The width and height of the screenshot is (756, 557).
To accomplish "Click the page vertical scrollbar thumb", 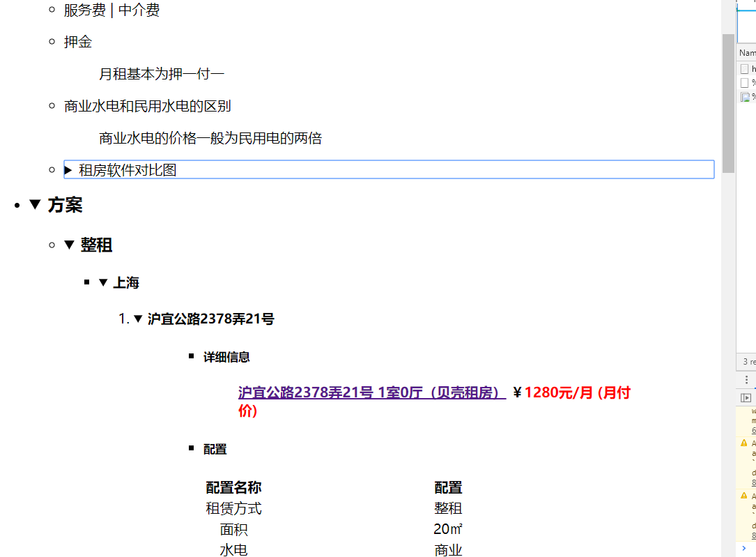I will pos(728,103).
